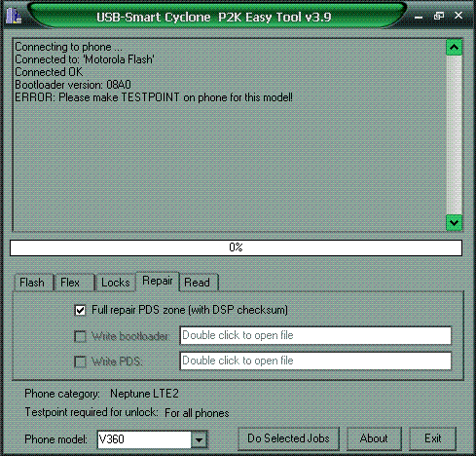The height and width of the screenshot is (456, 476).
Task: Click the application icon in the title bar
Action: (x=14, y=16)
